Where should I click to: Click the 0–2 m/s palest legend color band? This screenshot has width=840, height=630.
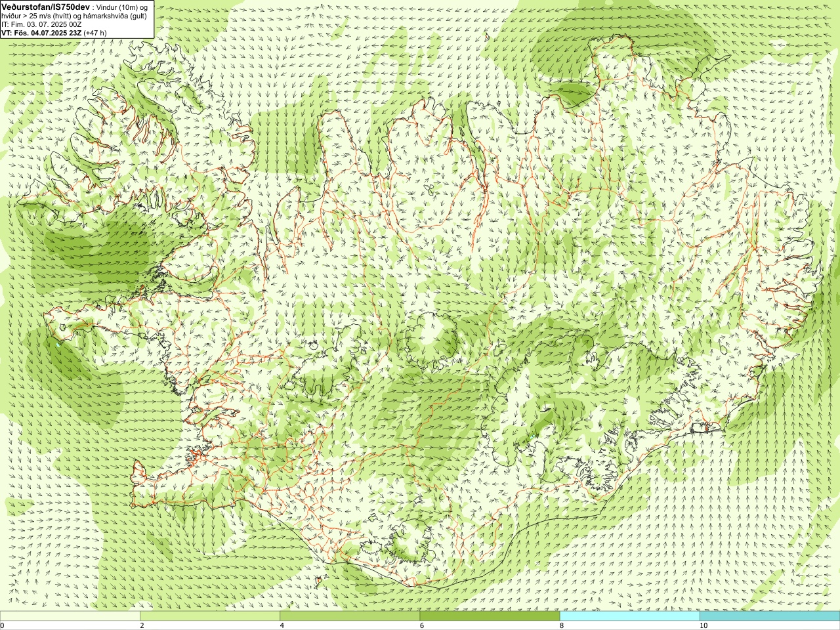(x=70, y=616)
